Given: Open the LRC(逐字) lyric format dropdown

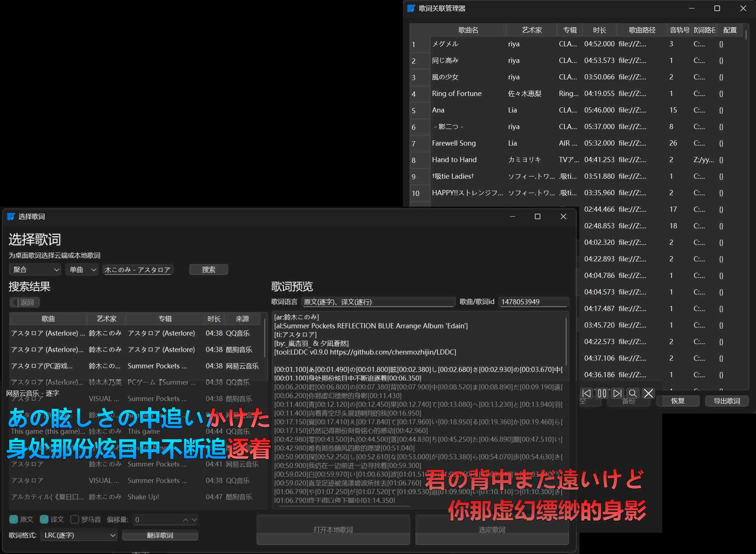Looking at the screenshot, I should pos(78,535).
